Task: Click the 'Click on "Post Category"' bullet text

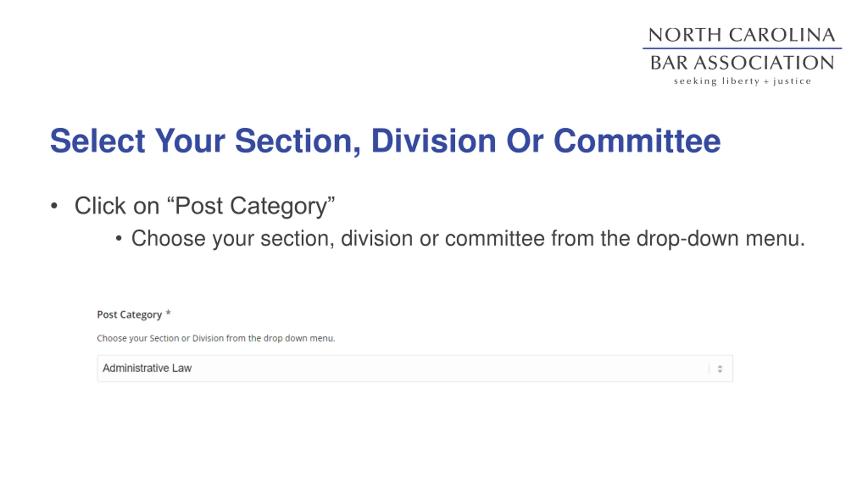Action: [204, 206]
